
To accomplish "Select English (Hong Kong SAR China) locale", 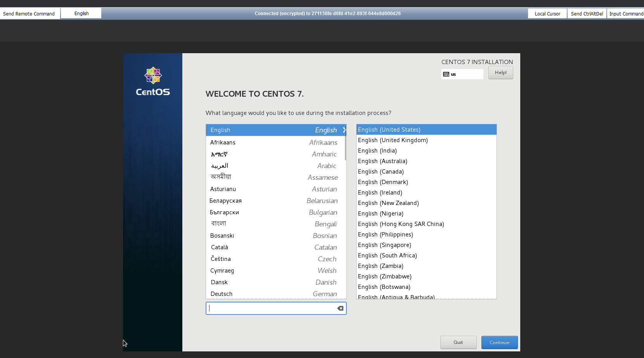I will point(426,224).
